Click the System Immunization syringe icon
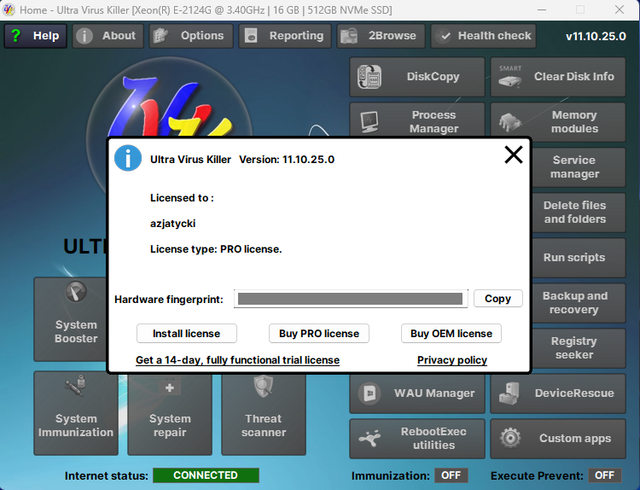The width and height of the screenshot is (640, 490). (x=76, y=386)
